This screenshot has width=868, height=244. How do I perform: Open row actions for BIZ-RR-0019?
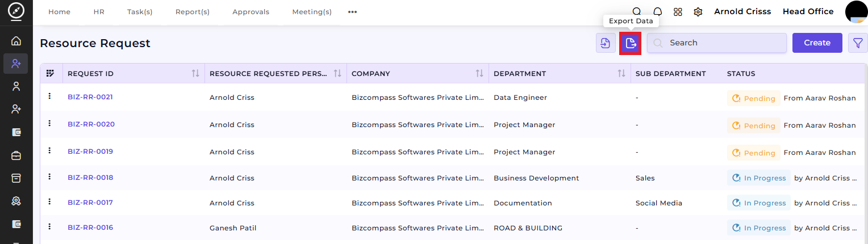[50, 150]
